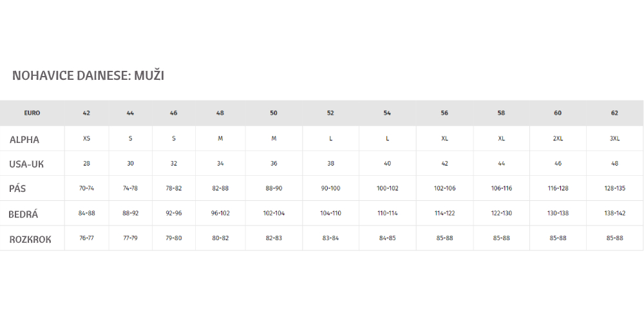Click hips value 102-104 cell
The width and height of the screenshot is (644, 322).
point(274,213)
